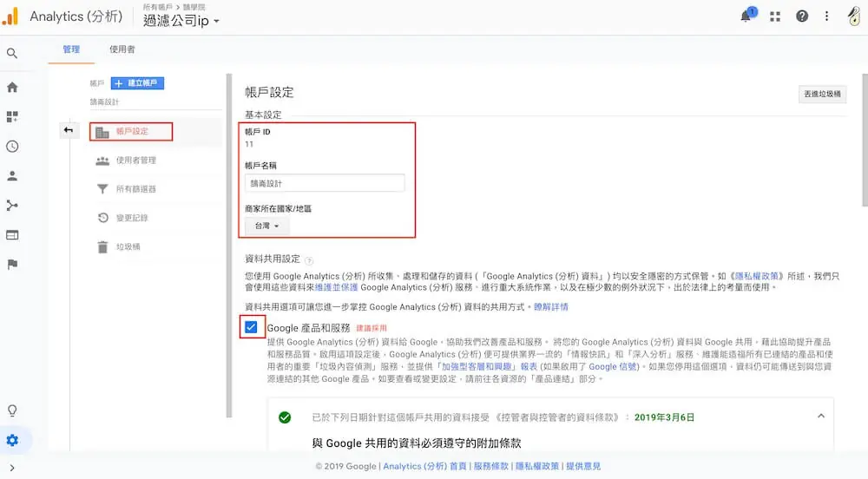Open the 維護並保護 link

tap(336, 287)
